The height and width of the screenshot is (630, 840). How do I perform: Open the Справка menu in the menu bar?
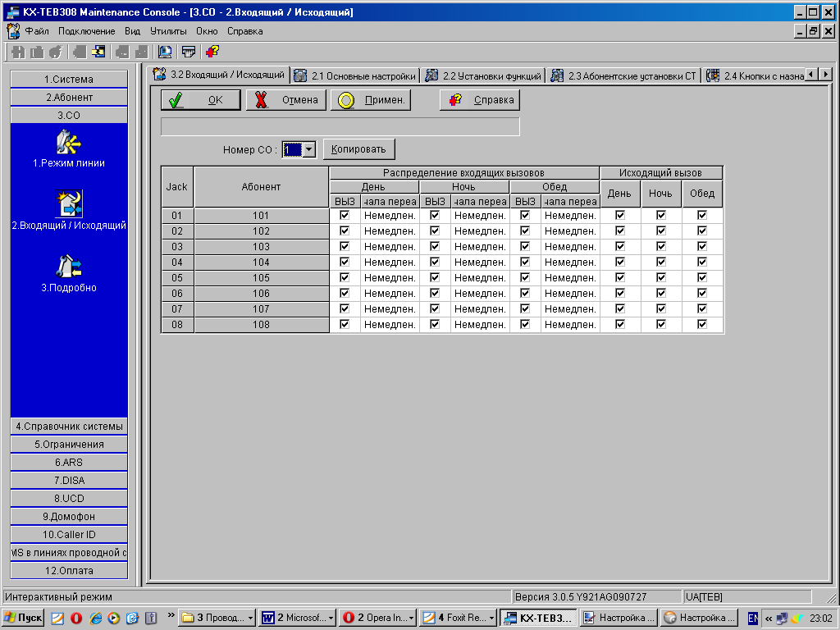[x=244, y=31]
